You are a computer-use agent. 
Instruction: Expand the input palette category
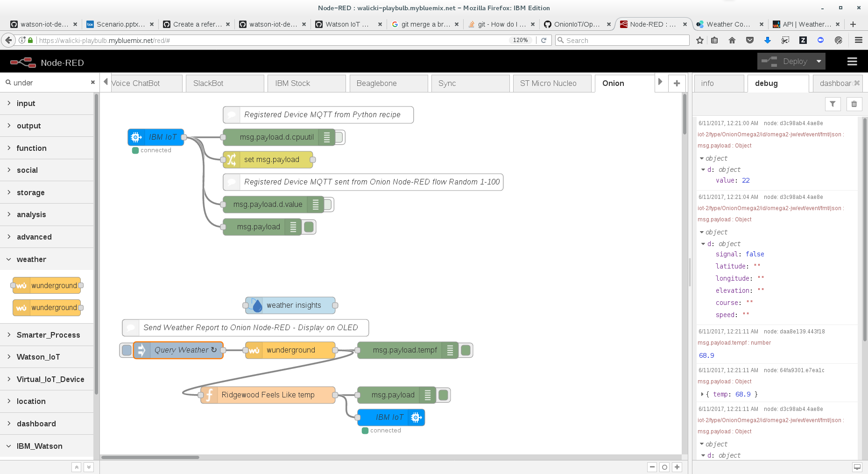pyautogui.click(x=47, y=104)
